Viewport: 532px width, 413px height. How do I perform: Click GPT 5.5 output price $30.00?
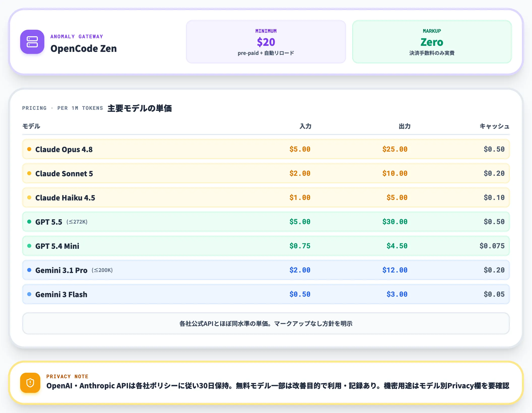395,222
